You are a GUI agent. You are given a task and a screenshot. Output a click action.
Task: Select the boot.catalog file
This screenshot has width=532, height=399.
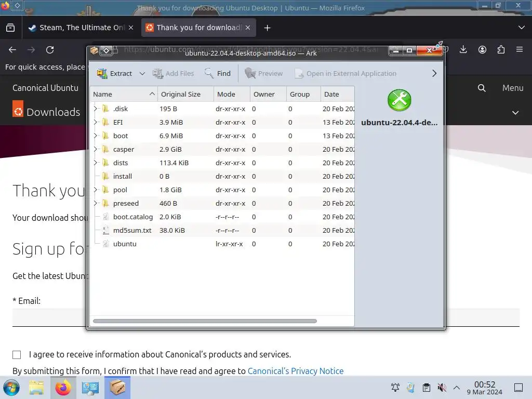(x=222, y=217)
